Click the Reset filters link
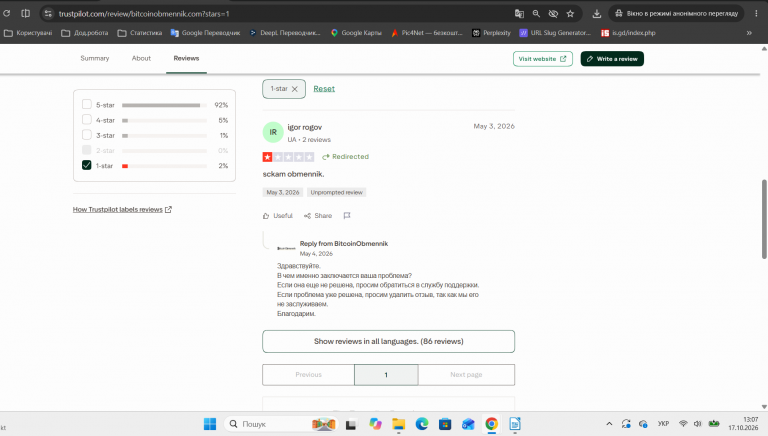The height and width of the screenshot is (436, 768). click(x=324, y=89)
